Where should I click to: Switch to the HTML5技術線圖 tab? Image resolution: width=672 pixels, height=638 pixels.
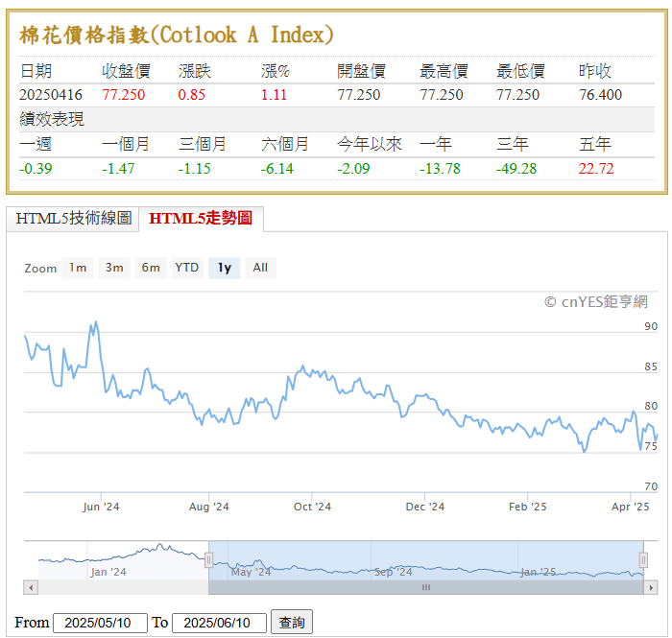(x=74, y=219)
